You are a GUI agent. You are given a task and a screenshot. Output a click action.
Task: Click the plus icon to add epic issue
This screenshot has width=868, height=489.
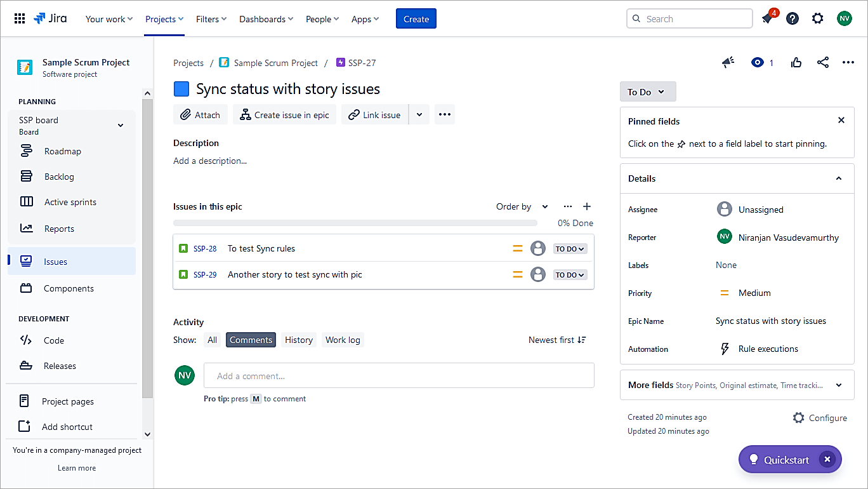point(587,206)
